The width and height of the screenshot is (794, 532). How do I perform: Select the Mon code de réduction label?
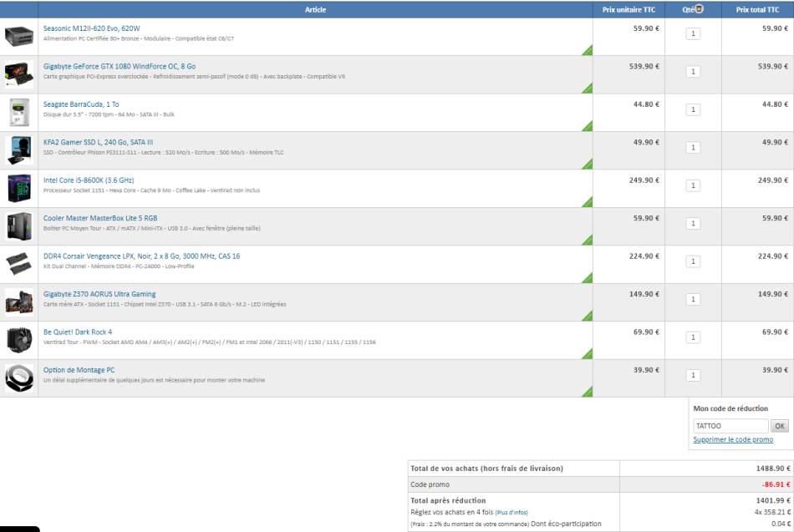tap(730, 408)
